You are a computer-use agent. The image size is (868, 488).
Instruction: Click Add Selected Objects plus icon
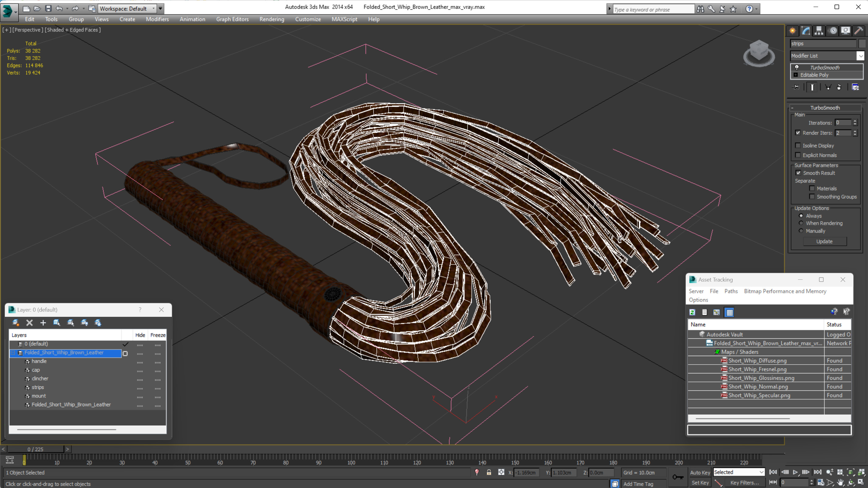(43, 323)
